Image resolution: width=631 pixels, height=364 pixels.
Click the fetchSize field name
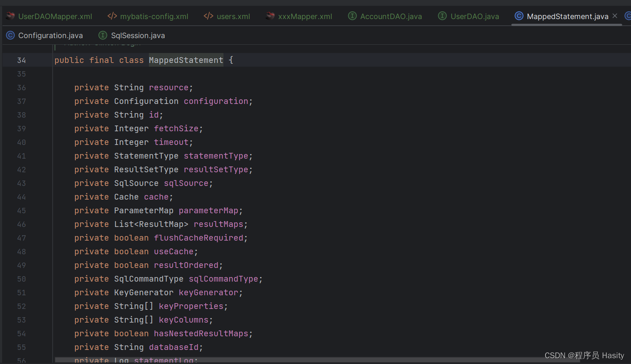point(176,128)
